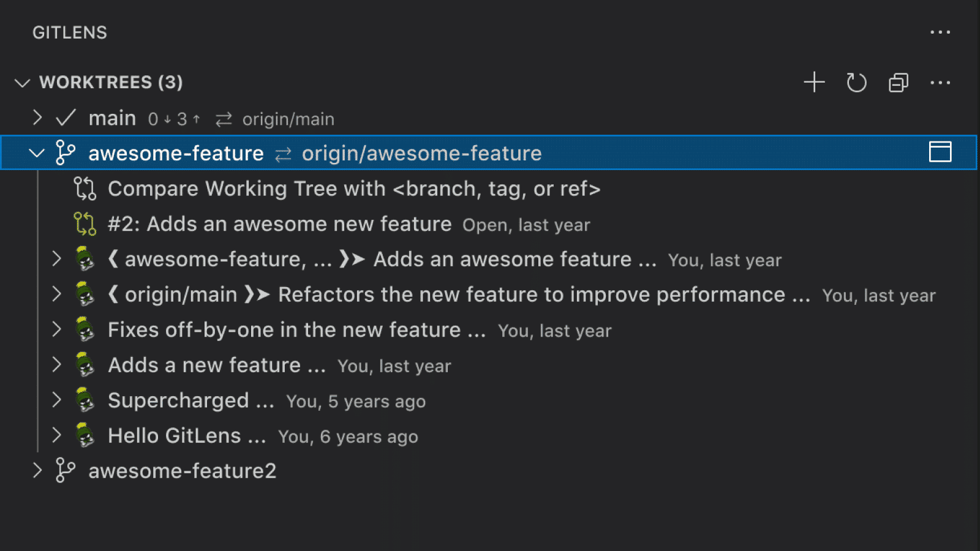
Task: Click sync arrows icon before origin/awesome-feature
Action: click(283, 154)
